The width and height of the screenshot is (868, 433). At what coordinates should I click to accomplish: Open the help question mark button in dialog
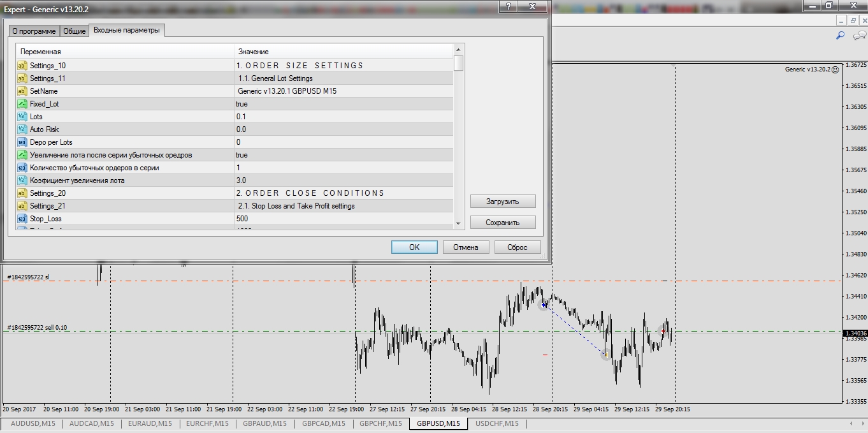[x=508, y=6]
